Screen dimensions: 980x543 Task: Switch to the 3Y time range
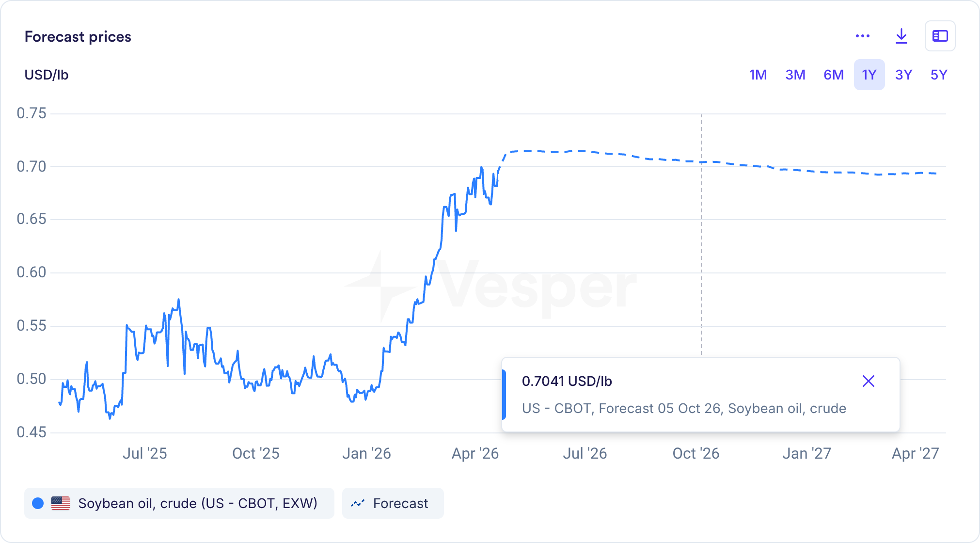pyautogui.click(x=904, y=75)
